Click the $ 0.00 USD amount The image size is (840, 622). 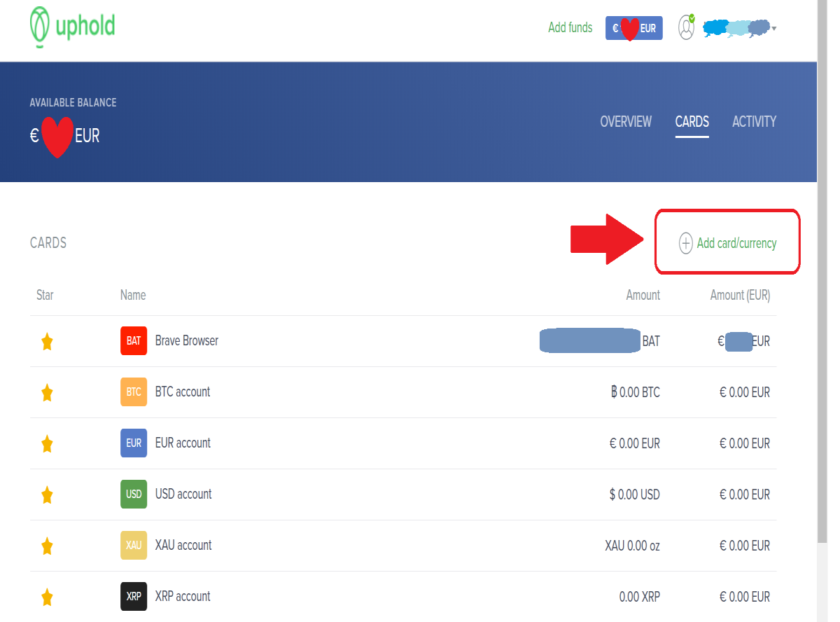point(635,495)
